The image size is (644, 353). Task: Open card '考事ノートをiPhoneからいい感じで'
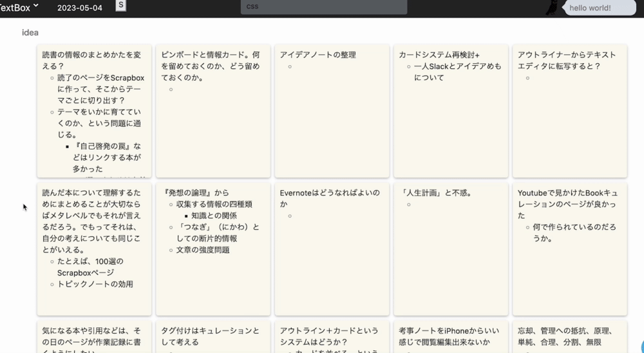[451, 337]
